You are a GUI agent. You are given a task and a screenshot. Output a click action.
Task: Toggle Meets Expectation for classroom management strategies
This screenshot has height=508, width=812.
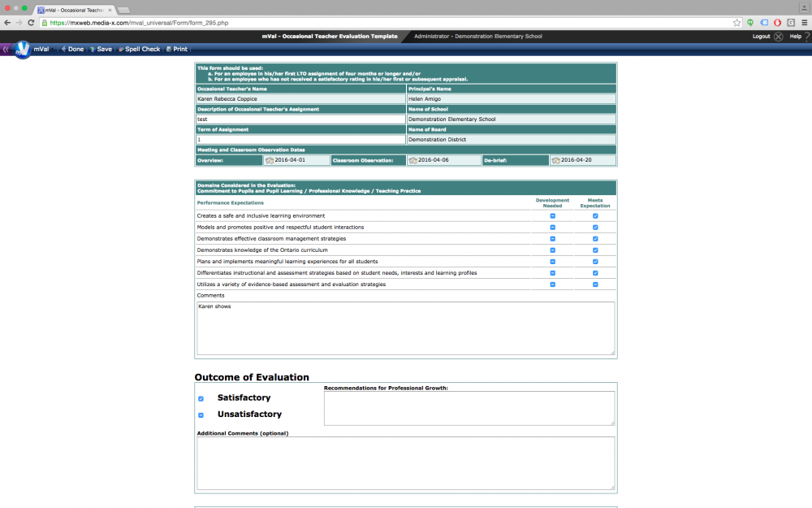(x=595, y=239)
